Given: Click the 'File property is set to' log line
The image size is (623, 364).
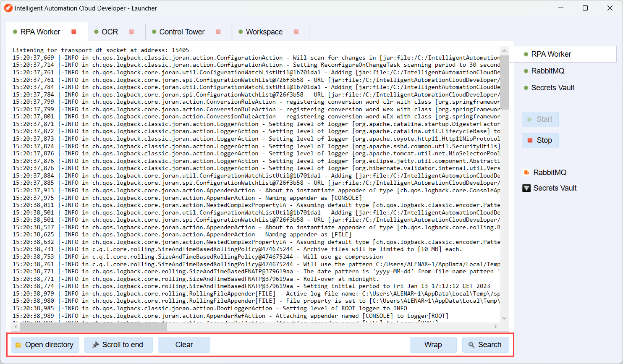Looking at the screenshot, I should click(256, 301).
